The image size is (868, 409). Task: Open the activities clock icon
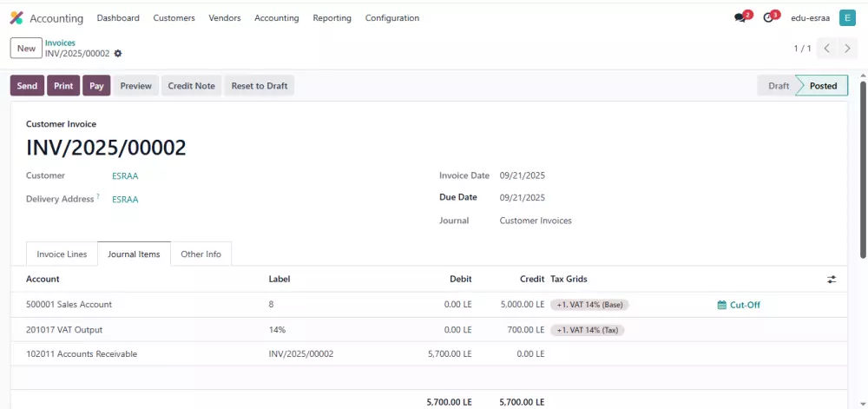point(768,17)
